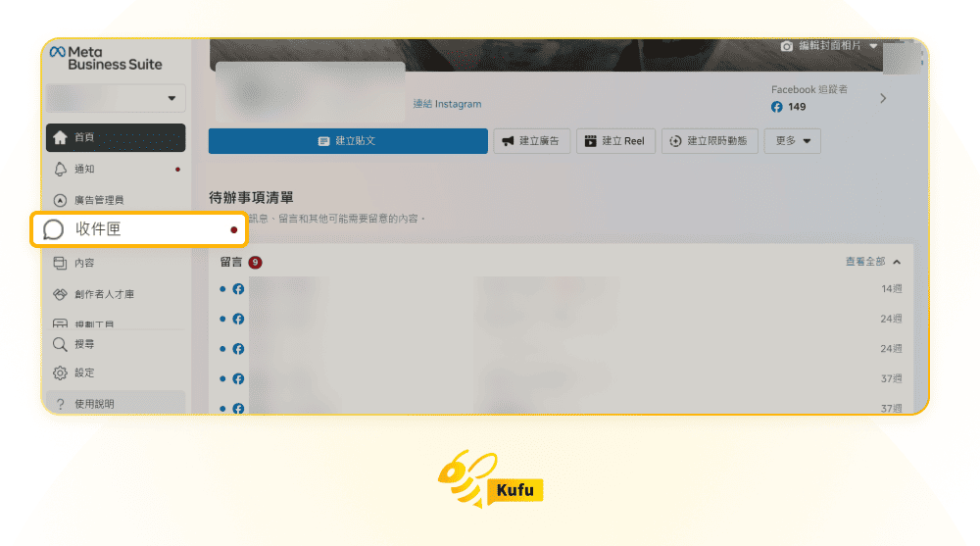
Task: Click the red 9 comments badge
Action: [x=255, y=262]
